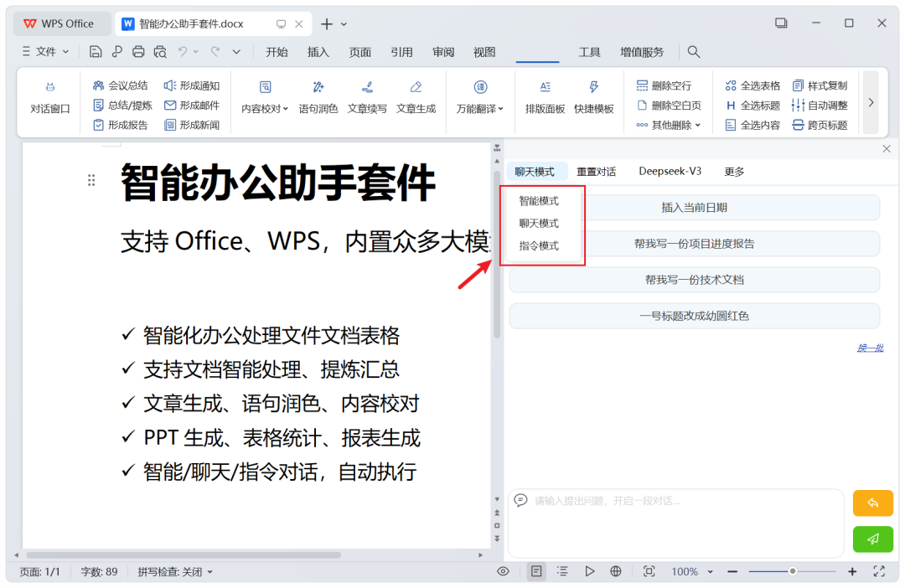This screenshot has height=588, width=905.
Task: Open the 排版面板 layout panel
Action: (x=545, y=98)
